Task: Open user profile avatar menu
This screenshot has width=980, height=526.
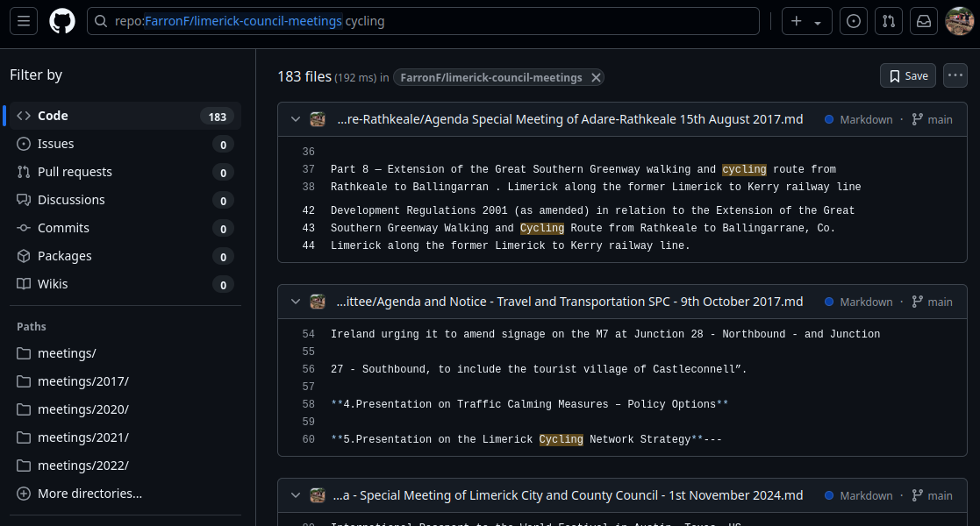Action: tap(959, 21)
